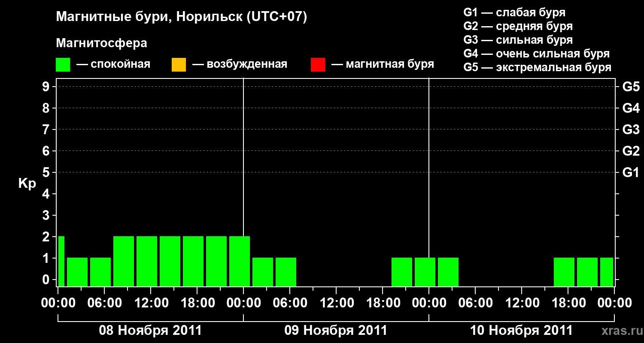The height and width of the screenshot is (343, 644).
Task: Click the 'Магнитосфера' legend heading
Action: click(101, 43)
